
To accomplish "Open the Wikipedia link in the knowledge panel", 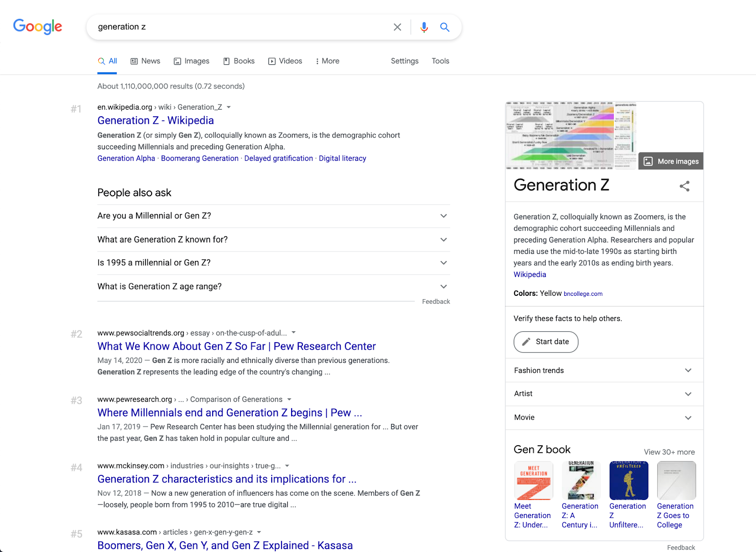I will click(x=529, y=274).
